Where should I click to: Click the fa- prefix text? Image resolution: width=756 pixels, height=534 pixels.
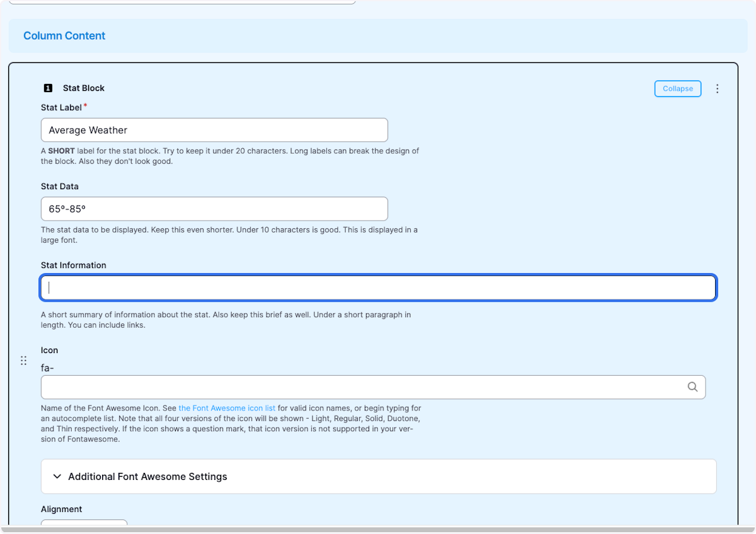(48, 368)
